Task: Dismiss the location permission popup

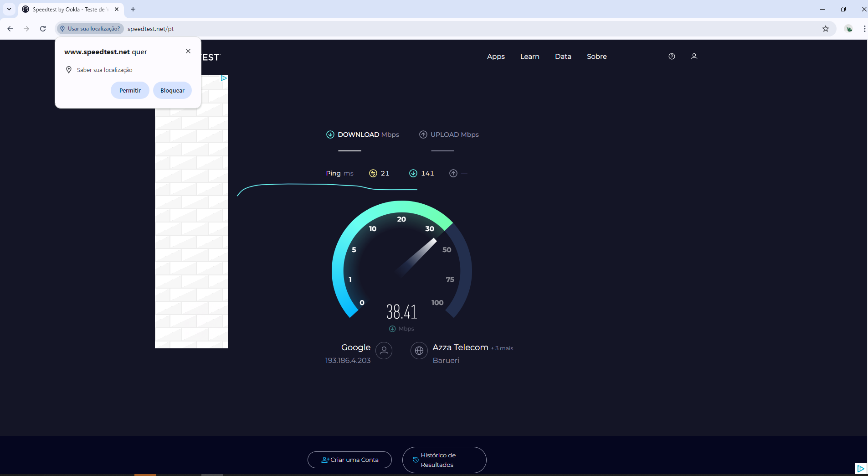Action: pos(188,51)
